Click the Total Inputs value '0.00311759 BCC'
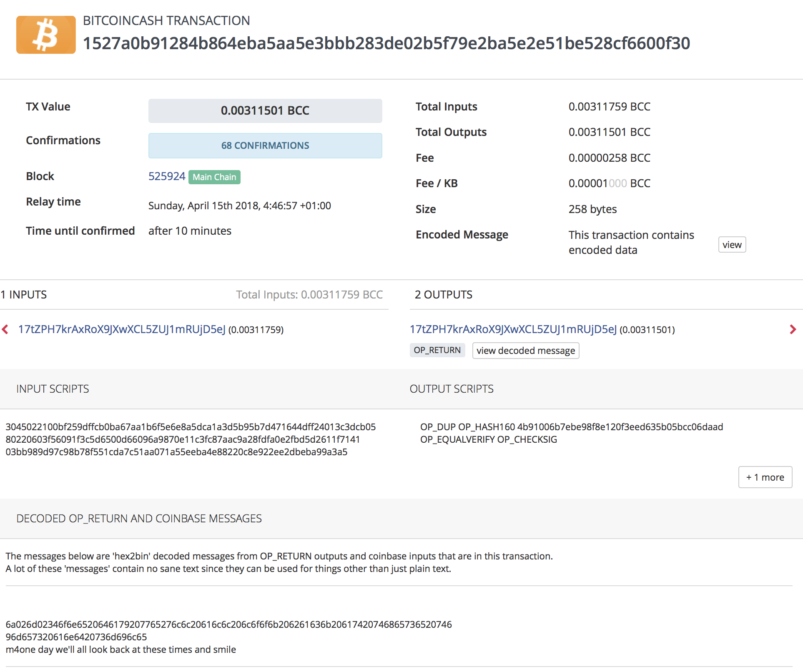The height and width of the screenshot is (672, 803). tap(609, 107)
